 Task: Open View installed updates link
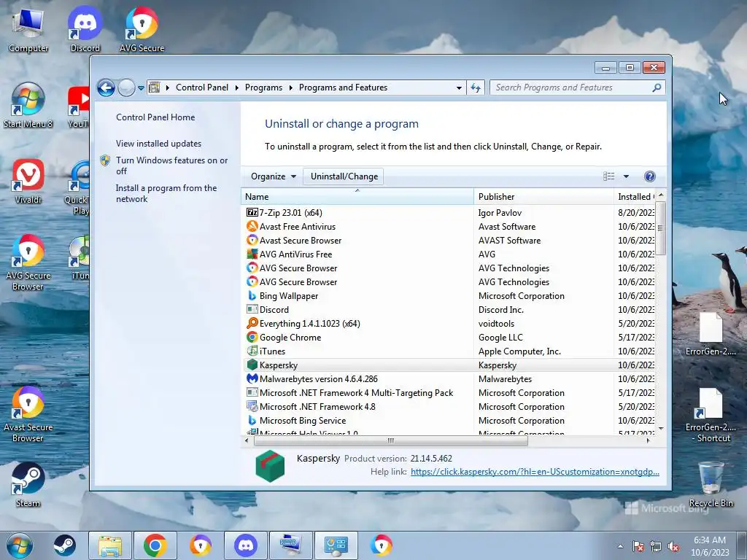[158, 144]
